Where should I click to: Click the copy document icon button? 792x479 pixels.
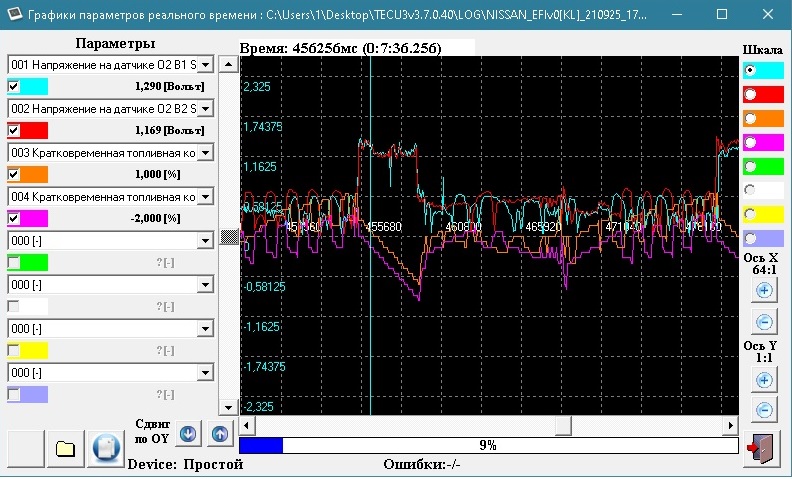tap(106, 448)
